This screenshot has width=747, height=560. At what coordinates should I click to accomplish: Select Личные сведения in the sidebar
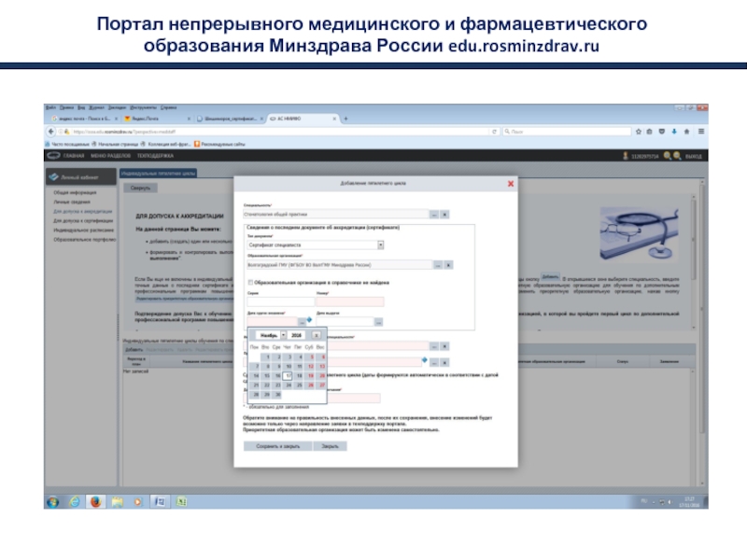pyautogui.click(x=72, y=202)
